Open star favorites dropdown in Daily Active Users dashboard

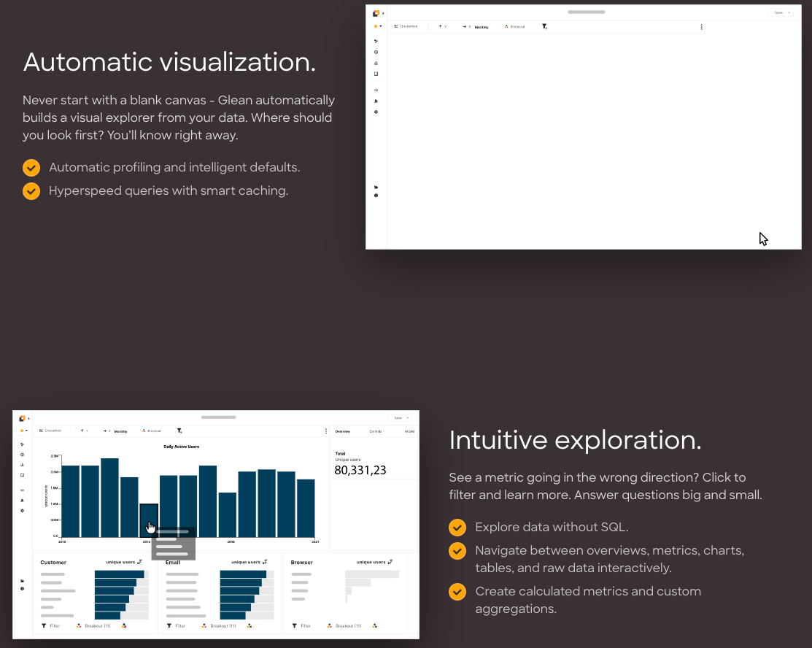pos(23,431)
